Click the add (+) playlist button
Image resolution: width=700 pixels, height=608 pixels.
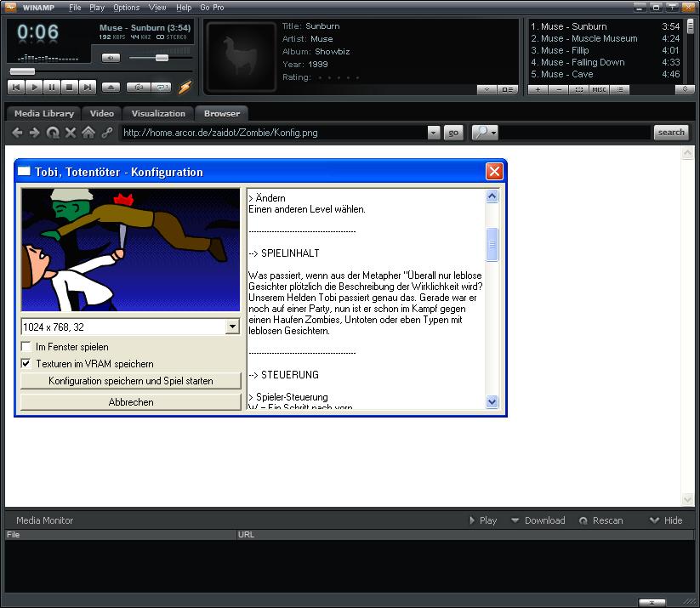click(x=538, y=89)
